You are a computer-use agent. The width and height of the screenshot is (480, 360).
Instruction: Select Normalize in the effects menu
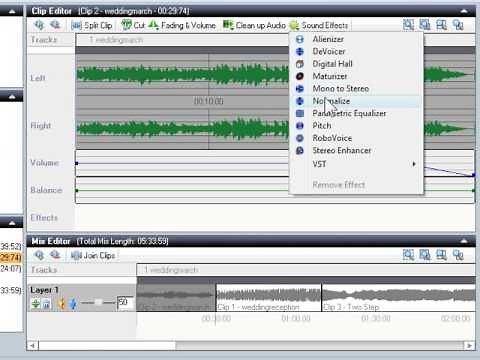pyautogui.click(x=356, y=101)
